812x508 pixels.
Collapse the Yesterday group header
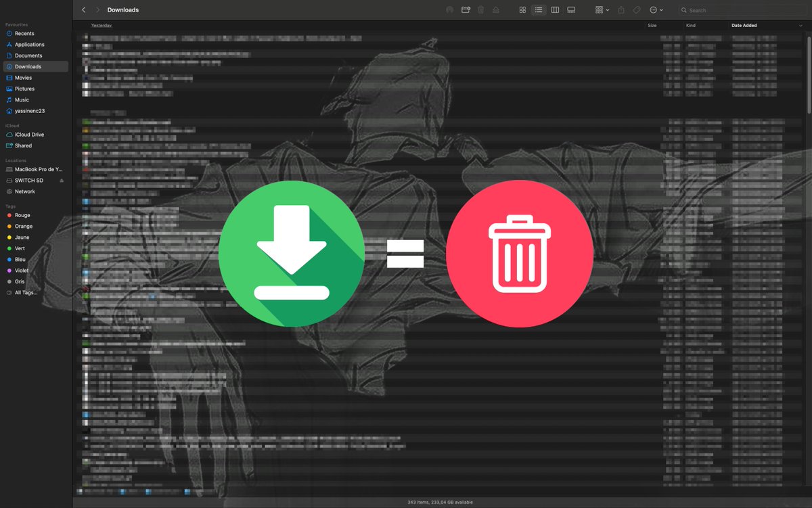click(101, 25)
